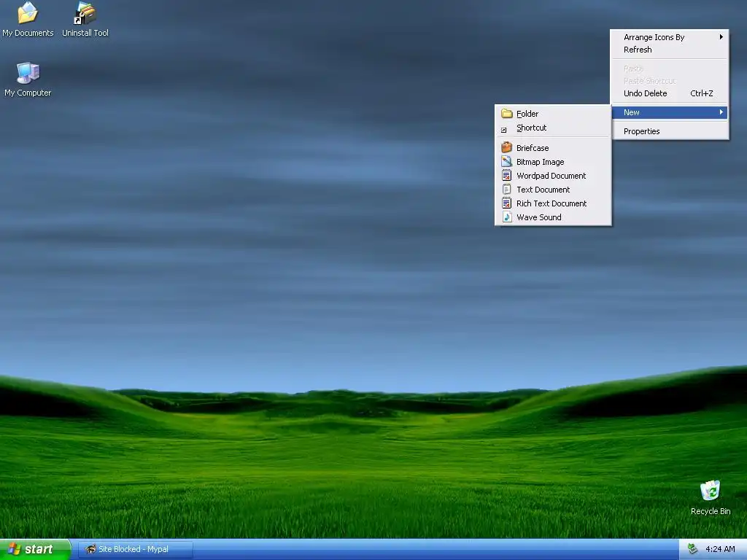Click the Mypal browser icon in taskbar

pyautogui.click(x=90, y=549)
